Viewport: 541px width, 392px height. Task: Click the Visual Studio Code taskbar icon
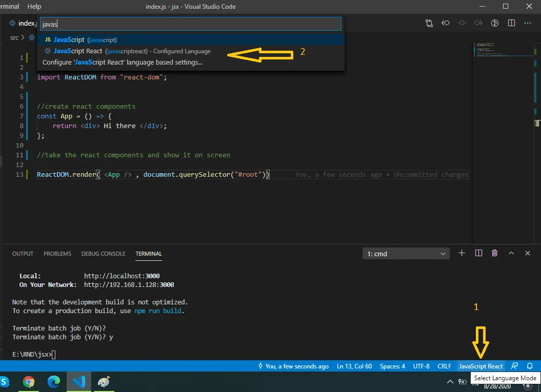pyautogui.click(x=79, y=382)
